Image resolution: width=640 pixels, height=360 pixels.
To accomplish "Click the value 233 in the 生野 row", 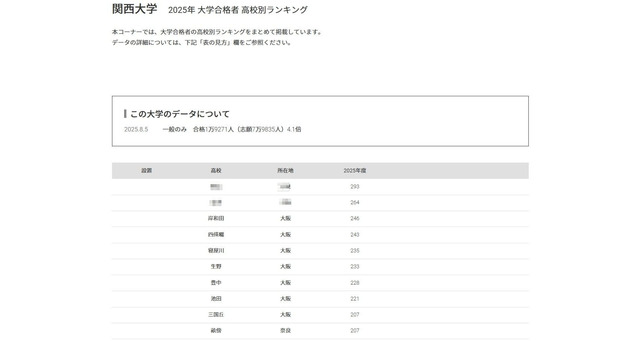I will tap(355, 267).
